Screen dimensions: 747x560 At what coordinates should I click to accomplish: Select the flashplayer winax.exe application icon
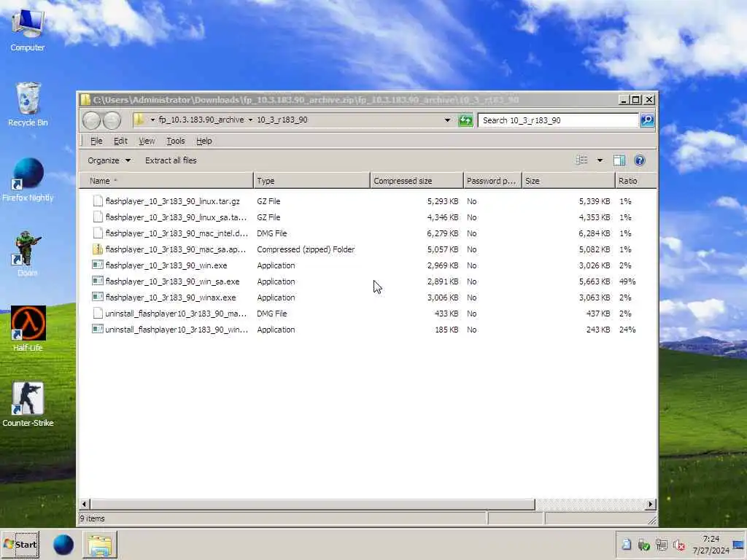pyautogui.click(x=98, y=297)
